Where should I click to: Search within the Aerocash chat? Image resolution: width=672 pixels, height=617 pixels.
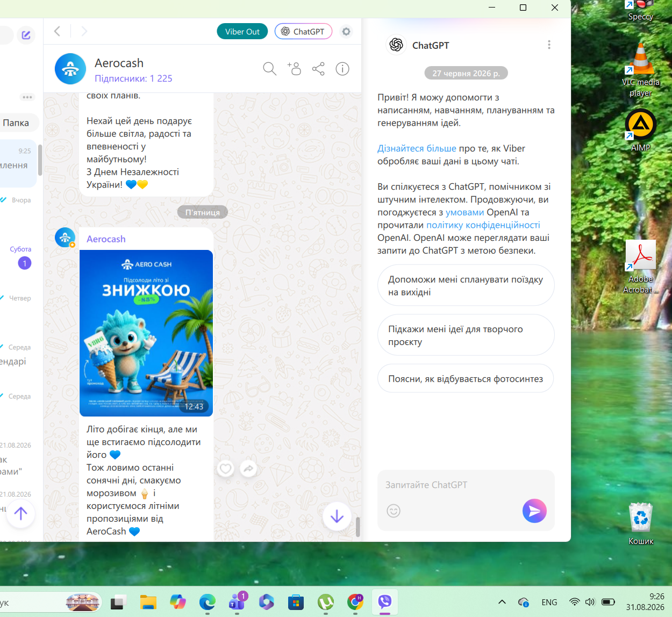coord(270,69)
